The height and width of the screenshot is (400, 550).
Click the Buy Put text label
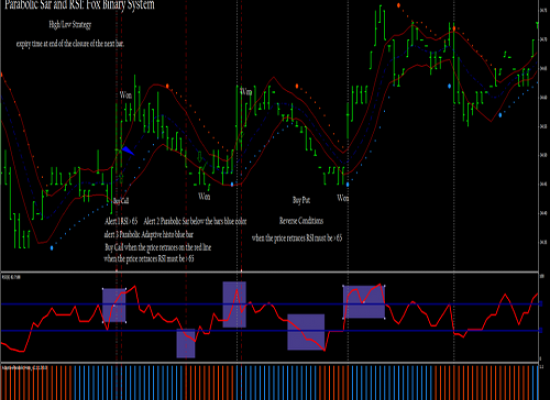pos(301,200)
